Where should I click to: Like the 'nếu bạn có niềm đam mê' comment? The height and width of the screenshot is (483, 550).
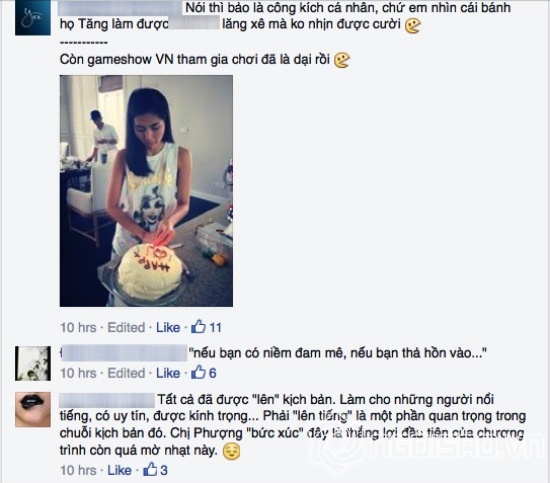click(168, 373)
